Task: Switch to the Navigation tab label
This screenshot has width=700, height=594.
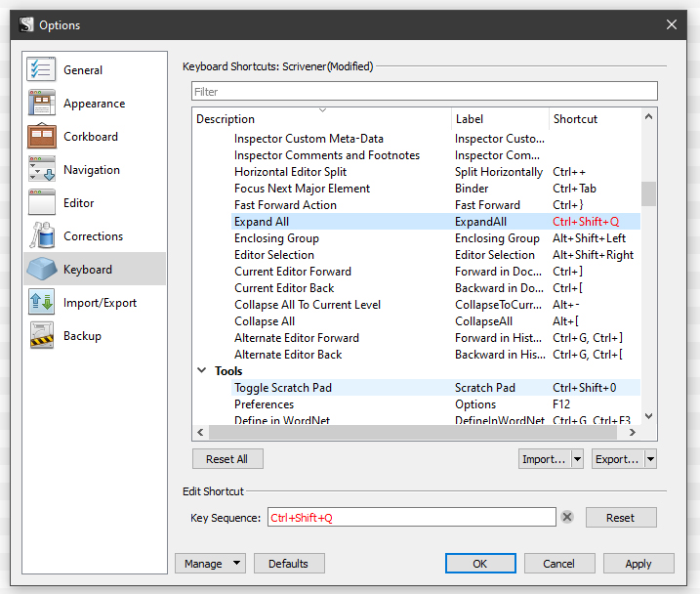Action: point(92,170)
